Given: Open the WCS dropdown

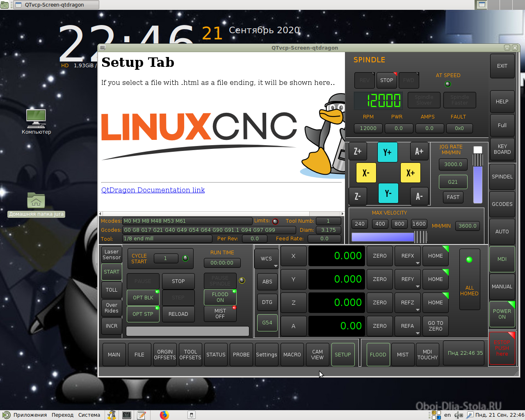Looking at the screenshot, I should [267, 259].
